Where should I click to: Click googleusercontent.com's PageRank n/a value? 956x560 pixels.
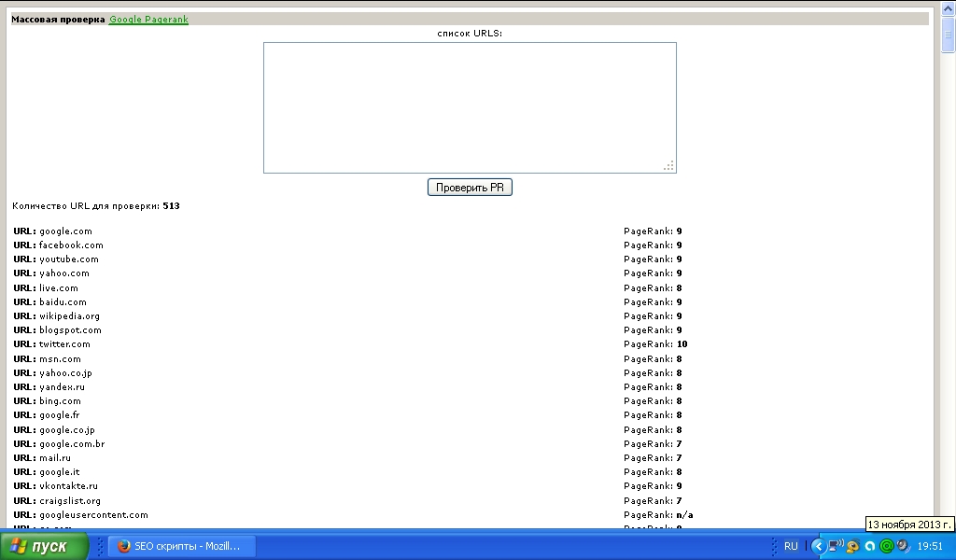(x=684, y=515)
